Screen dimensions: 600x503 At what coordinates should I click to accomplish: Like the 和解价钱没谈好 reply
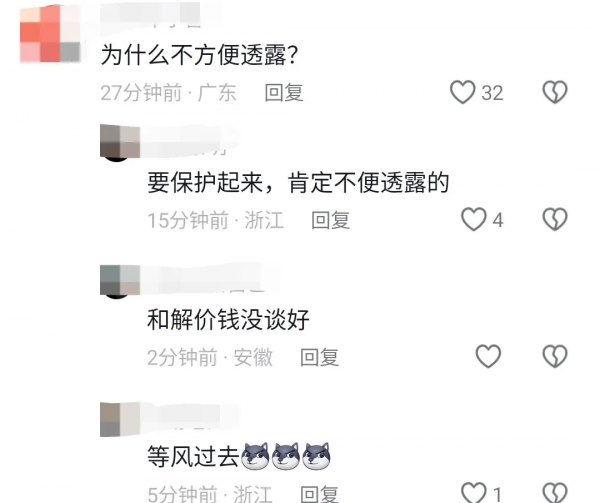tap(488, 356)
